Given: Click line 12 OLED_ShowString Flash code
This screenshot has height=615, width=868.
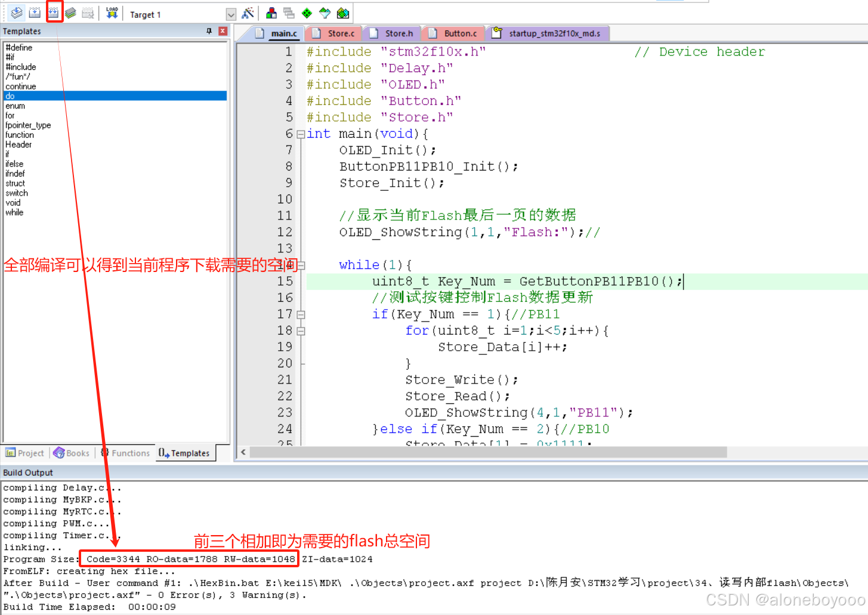Looking at the screenshot, I should [x=469, y=232].
